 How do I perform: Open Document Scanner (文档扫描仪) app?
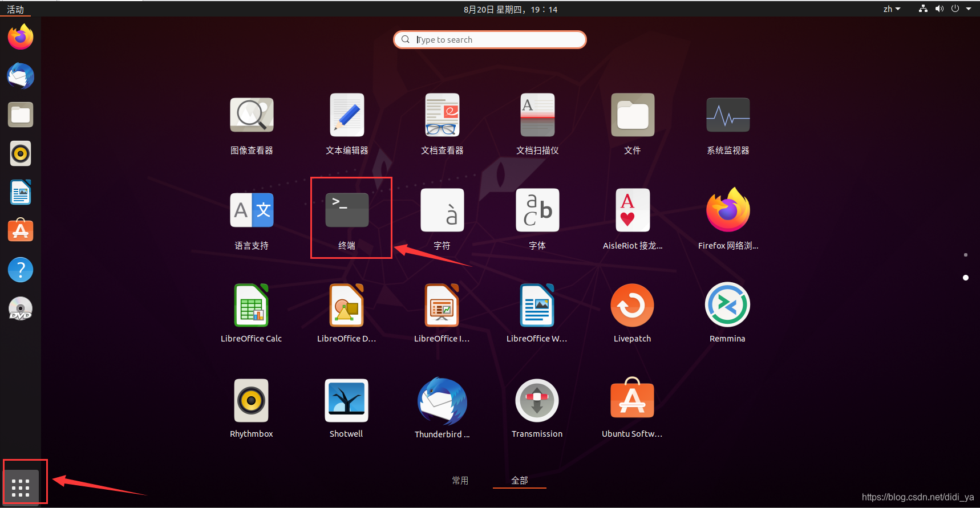[x=537, y=124]
